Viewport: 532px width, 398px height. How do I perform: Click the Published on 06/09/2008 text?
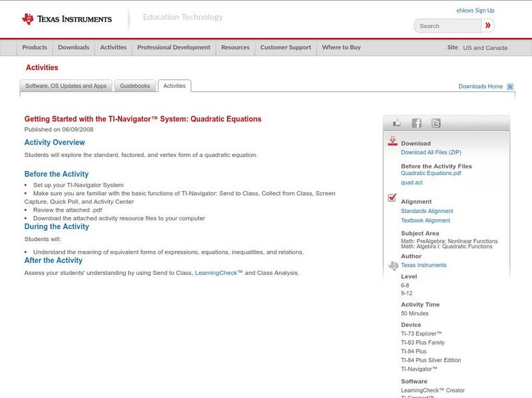click(59, 129)
